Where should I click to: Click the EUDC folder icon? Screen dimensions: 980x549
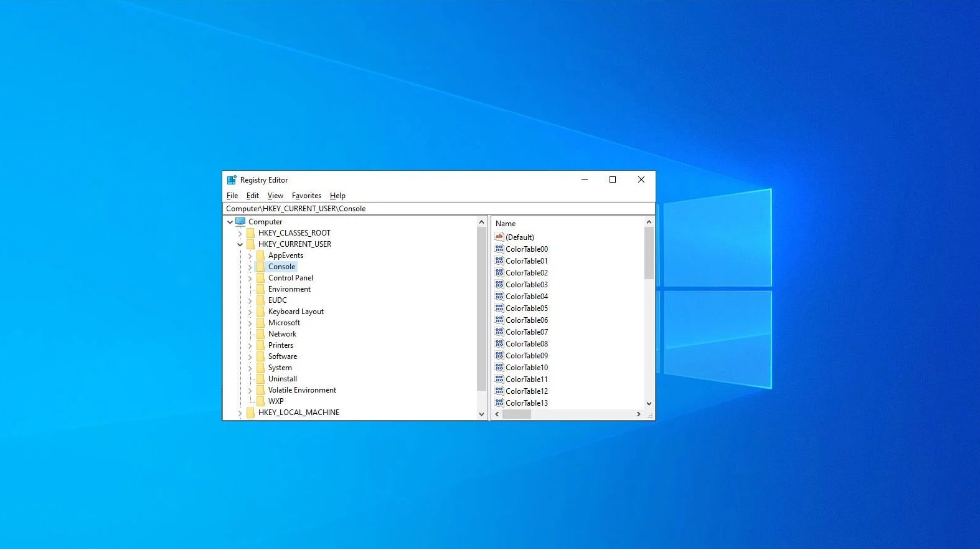pos(260,300)
